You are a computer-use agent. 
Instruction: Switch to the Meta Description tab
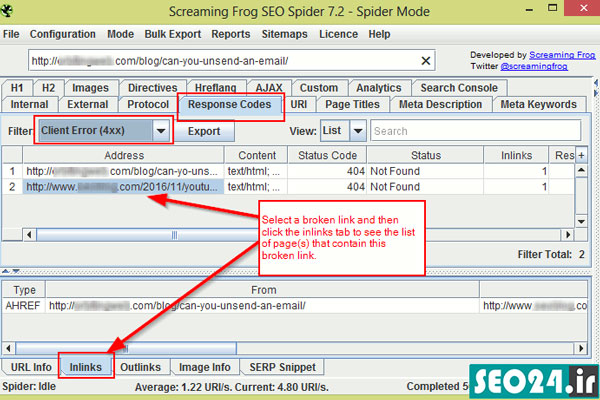(440, 104)
